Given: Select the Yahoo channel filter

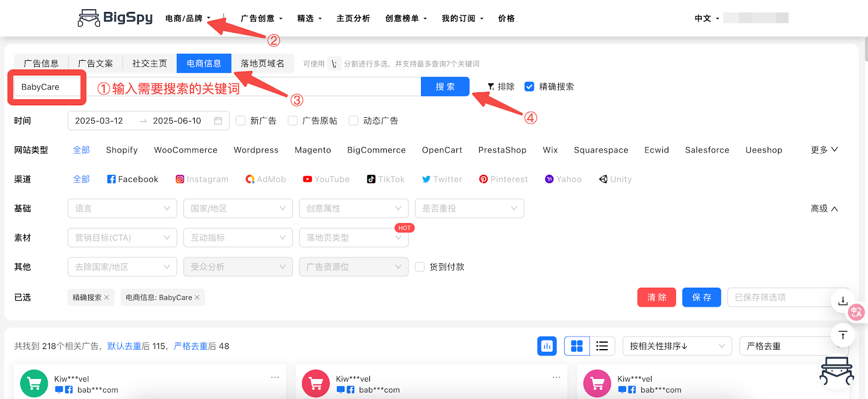Looking at the screenshot, I should coord(563,179).
